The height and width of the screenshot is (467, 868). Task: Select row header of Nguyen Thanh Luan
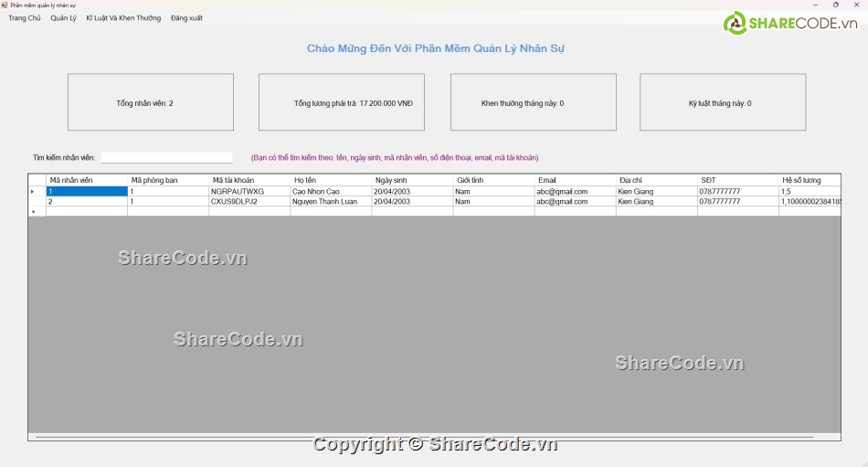pos(37,202)
